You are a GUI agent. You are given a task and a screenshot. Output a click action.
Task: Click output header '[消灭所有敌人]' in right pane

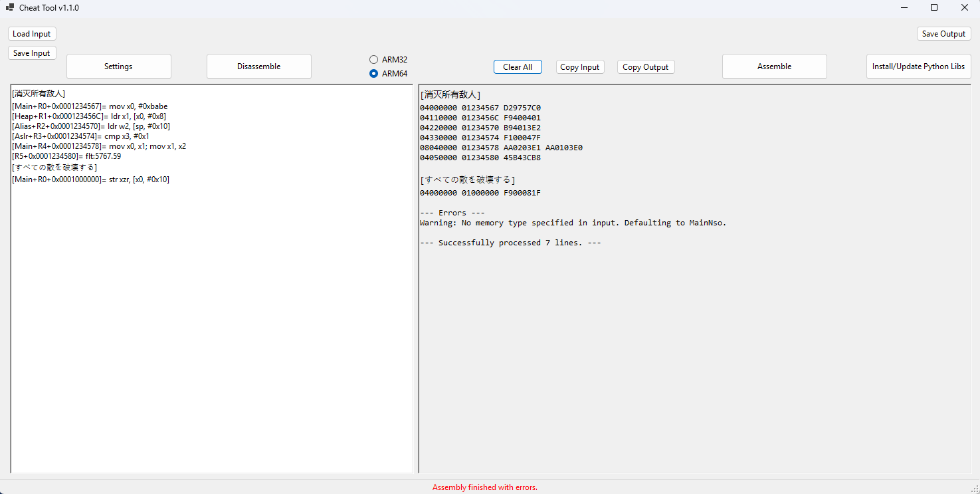(450, 95)
